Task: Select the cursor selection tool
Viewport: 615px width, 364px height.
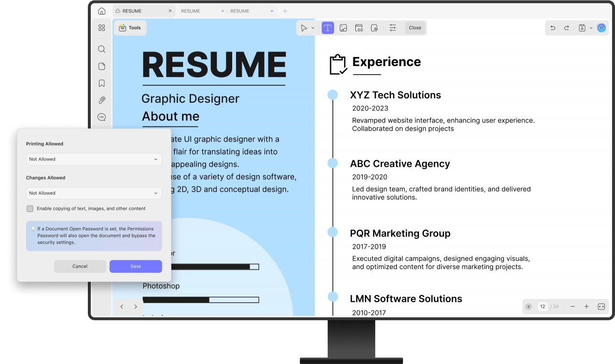Action: pyautogui.click(x=304, y=28)
